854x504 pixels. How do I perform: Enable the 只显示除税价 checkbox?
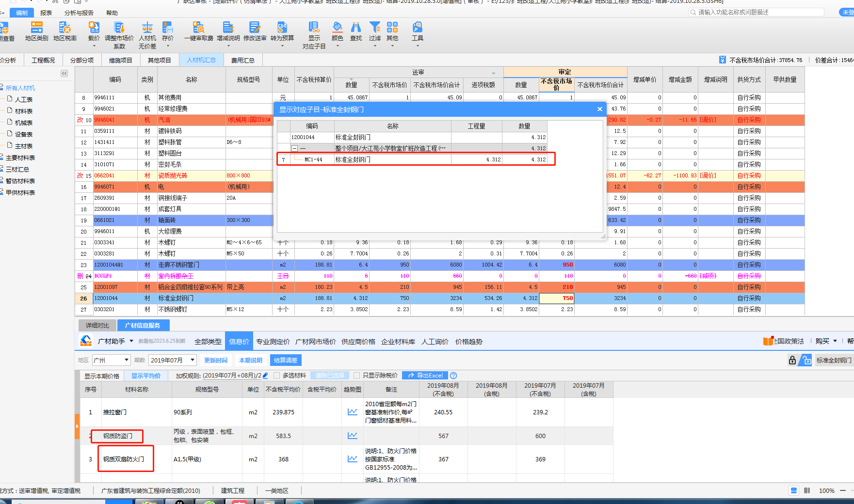pyautogui.click(x=357, y=376)
